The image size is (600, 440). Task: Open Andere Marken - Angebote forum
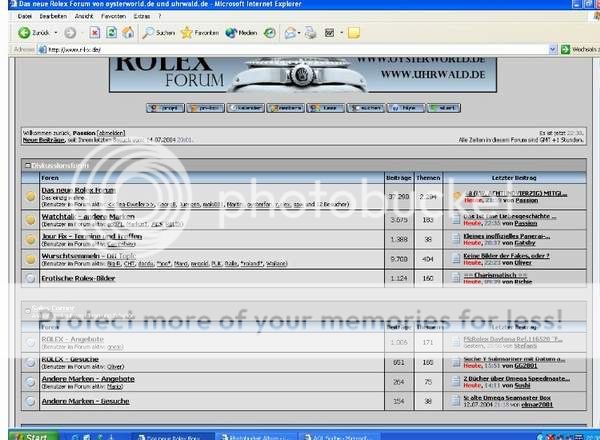click(x=88, y=379)
